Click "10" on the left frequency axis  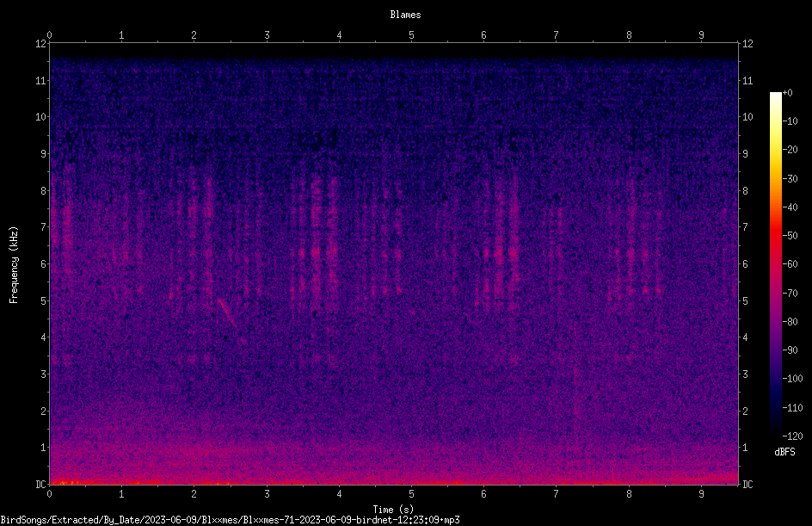coord(40,117)
